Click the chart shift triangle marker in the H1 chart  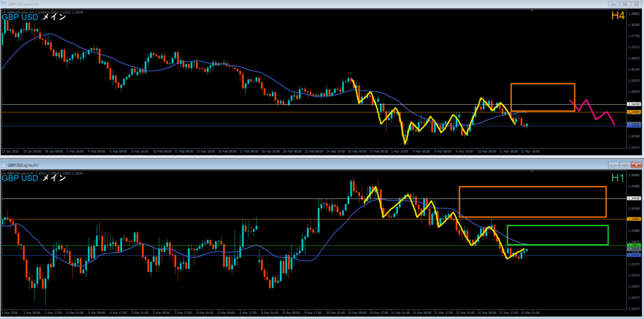click(x=532, y=172)
